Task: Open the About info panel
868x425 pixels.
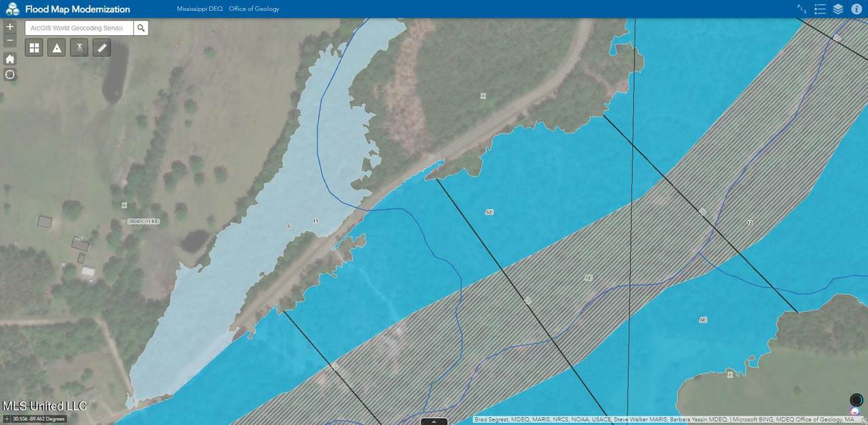Action: click(x=856, y=9)
